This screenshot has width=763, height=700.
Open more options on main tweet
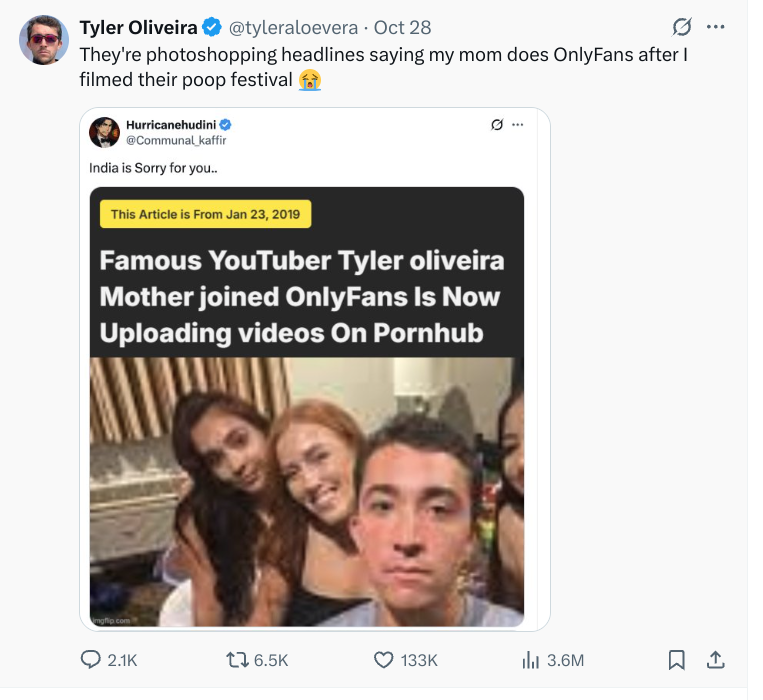pyautogui.click(x=715, y=26)
